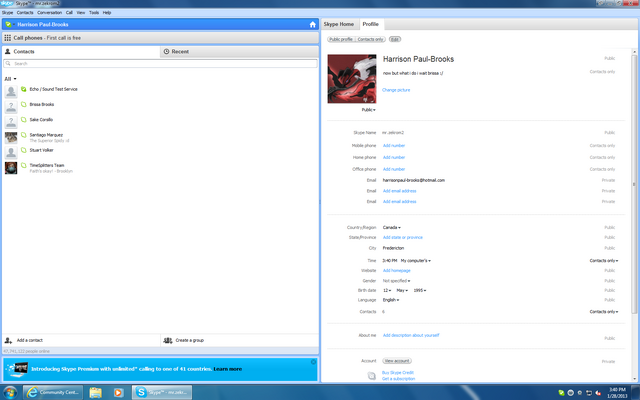Click the profile panel vertical scrollbar
This screenshot has height=400, width=640.
click(x=634, y=184)
